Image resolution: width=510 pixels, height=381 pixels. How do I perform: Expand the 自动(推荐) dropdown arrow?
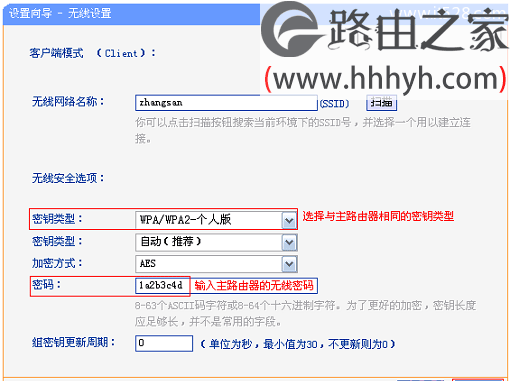289,242
